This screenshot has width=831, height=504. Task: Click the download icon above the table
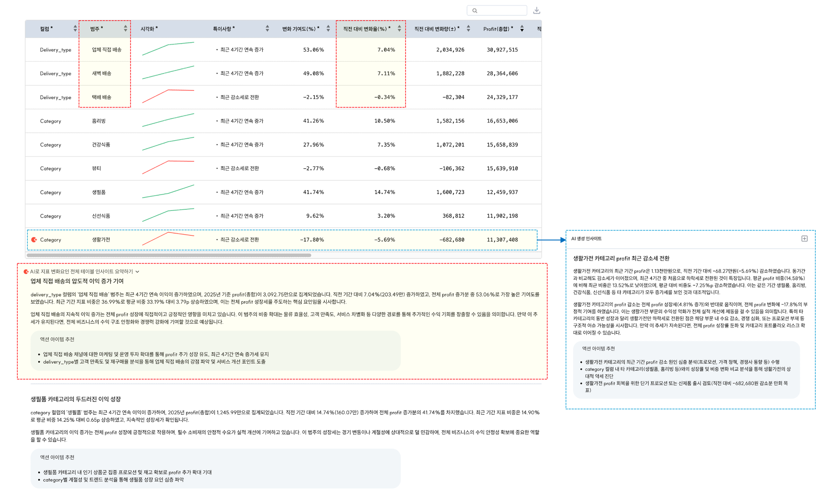point(536,10)
